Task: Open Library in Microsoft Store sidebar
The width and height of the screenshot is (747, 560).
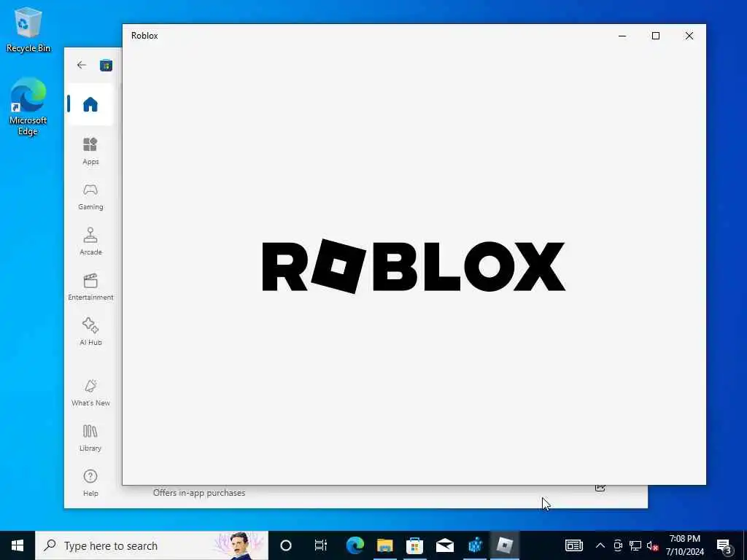Action: (x=90, y=437)
